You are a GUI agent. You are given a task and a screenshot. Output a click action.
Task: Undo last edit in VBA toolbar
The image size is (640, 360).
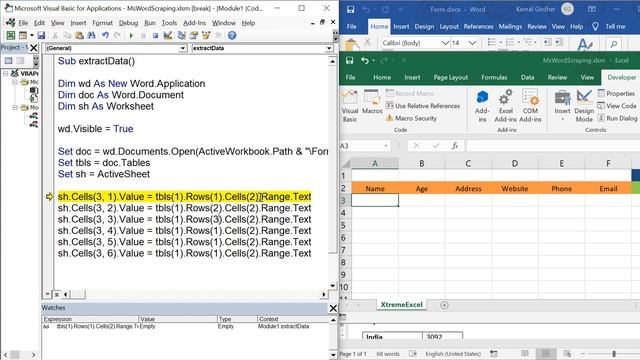click(105, 36)
